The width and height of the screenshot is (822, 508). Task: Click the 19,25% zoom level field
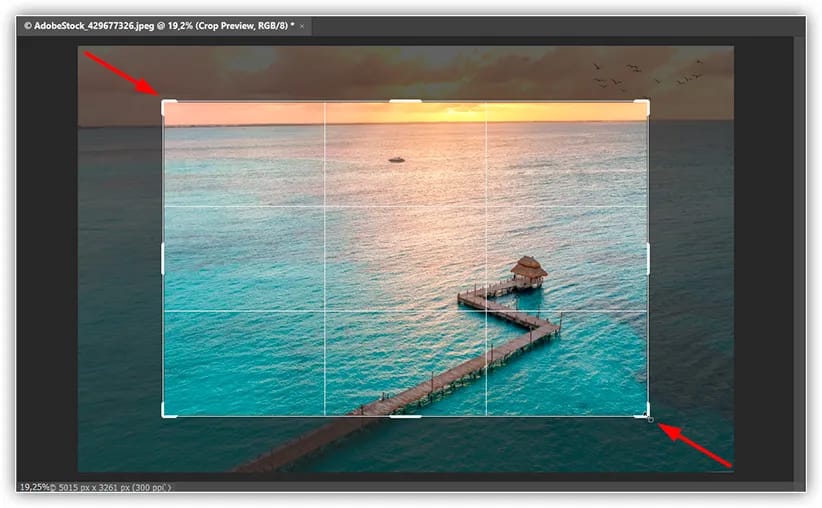34,487
